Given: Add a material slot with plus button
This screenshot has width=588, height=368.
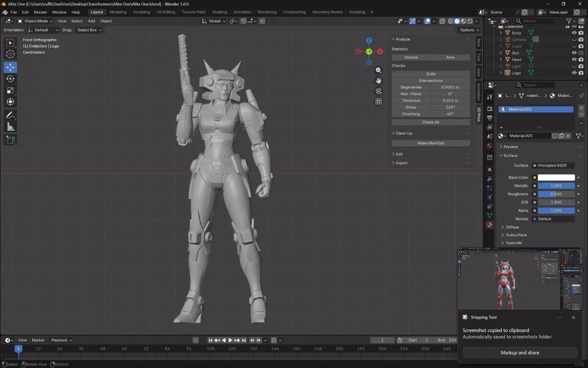Looking at the screenshot, I should coord(581,108).
